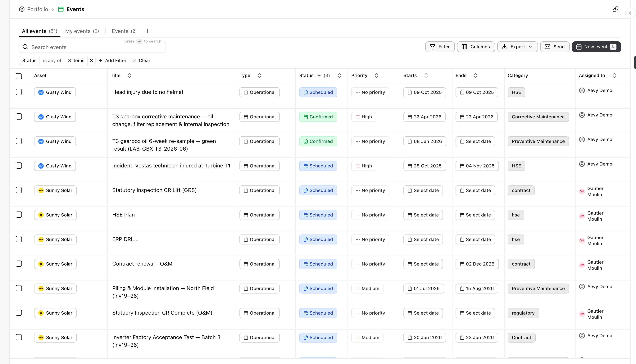Check the Vestas technician incident row

pos(19,166)
